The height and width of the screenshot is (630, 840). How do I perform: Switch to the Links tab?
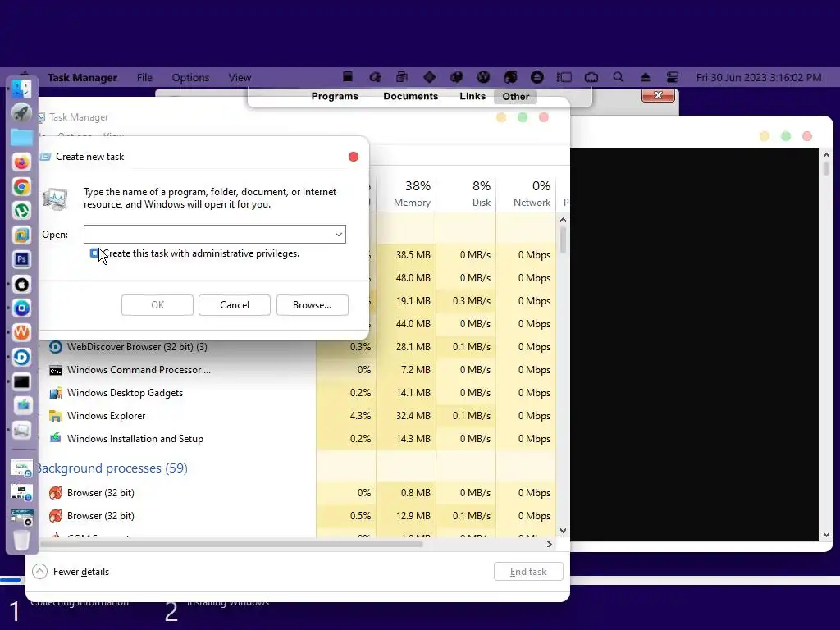(x=472, y=97)
